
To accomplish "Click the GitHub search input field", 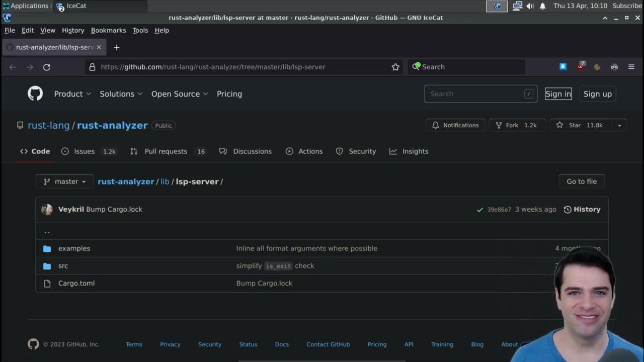I will click(x=475, y=94).
